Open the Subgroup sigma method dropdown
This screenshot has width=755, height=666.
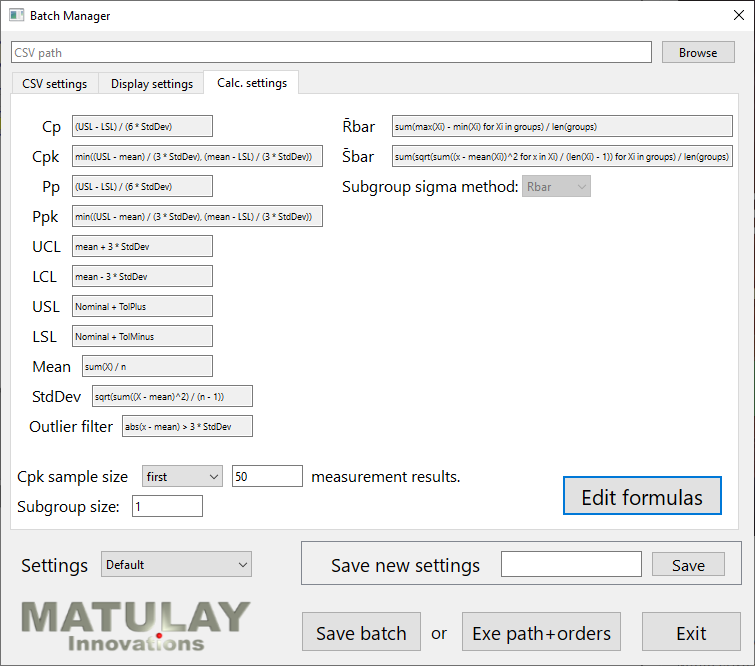click(556, 187)
